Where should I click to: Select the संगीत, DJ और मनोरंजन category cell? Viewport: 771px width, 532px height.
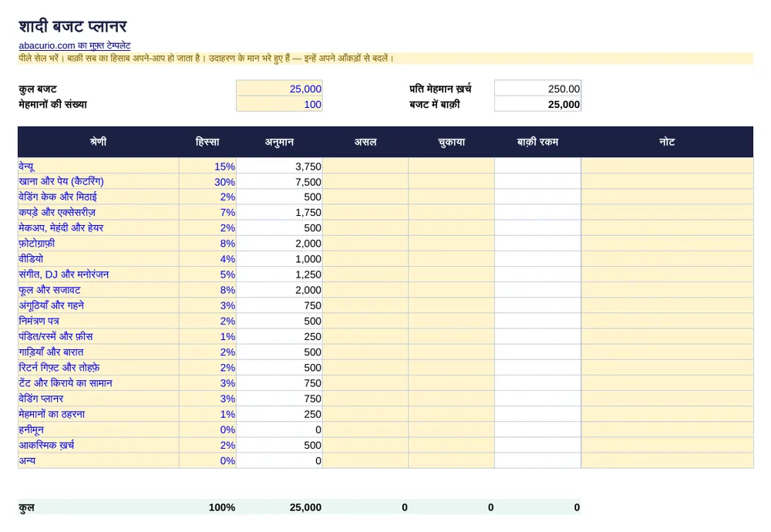pos(99,274)
